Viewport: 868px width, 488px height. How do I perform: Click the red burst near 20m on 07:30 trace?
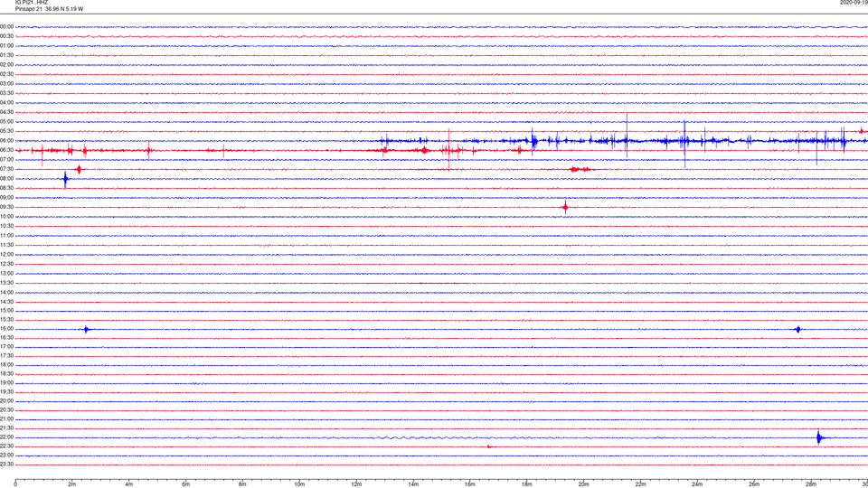click(580, 169)
